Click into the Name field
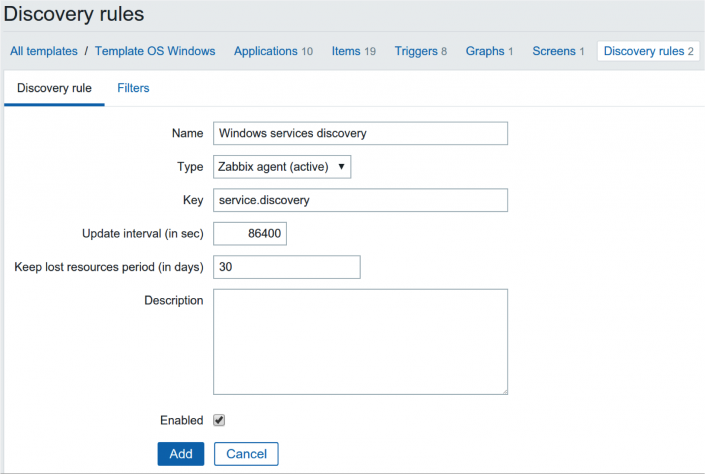 pos(360,133)
